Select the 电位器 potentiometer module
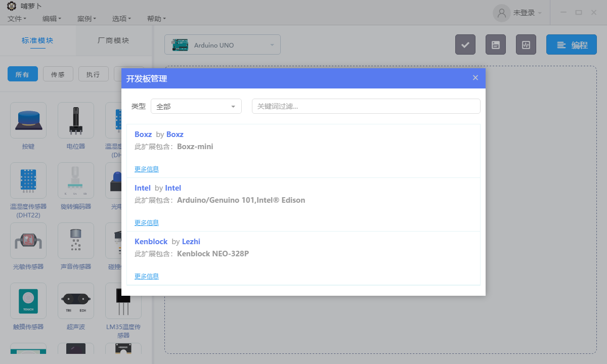The height and width of the screenshot is (364, 607). [76, 120]
